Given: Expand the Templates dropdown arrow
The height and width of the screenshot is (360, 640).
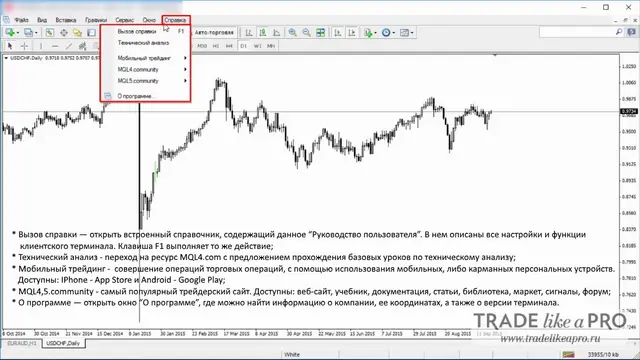Looking at the screenshot, I should (412, 33).
